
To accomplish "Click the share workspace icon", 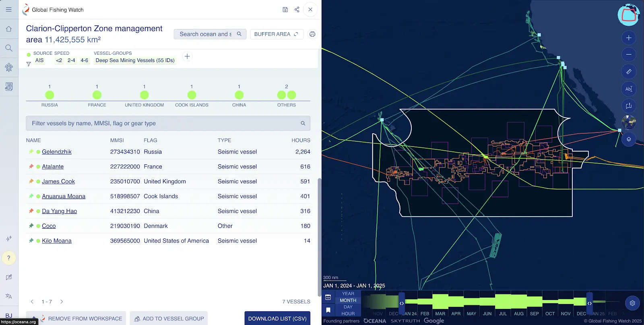I will (x=297, y=10).
